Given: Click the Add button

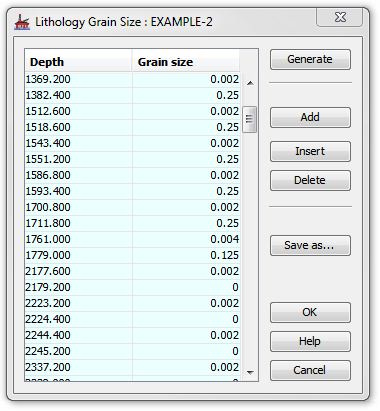Looking at the screenshot, I should point(310,117).
